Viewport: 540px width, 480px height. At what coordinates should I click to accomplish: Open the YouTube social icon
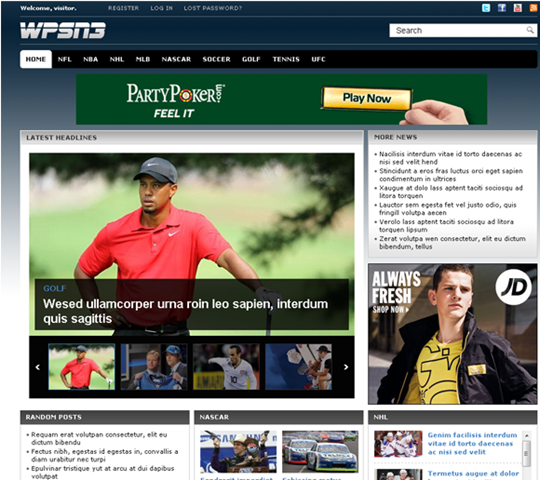(x=518, y=8)
